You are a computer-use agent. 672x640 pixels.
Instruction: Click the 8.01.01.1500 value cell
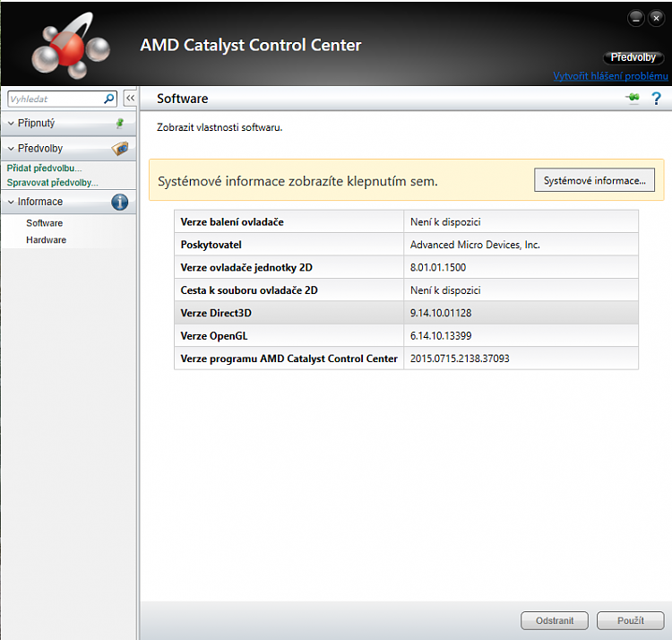pyautogui.click(x=521, y=267)
